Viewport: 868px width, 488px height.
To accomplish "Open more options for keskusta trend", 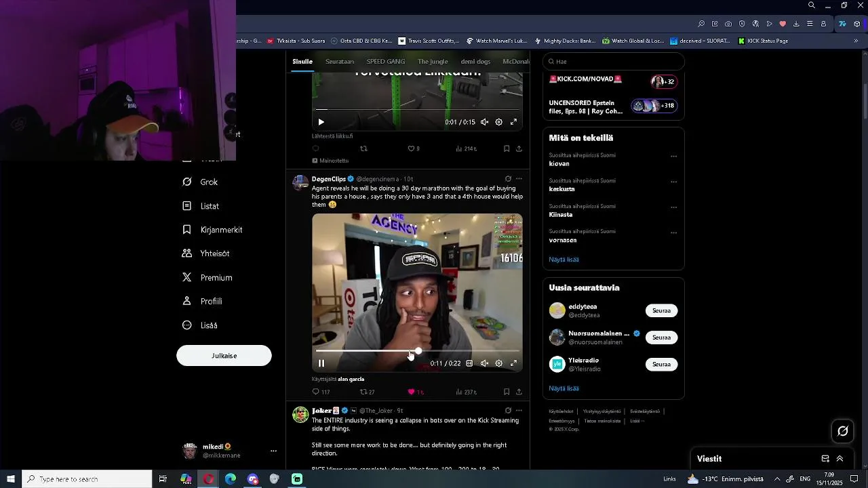I will click(x=673, y=182).
